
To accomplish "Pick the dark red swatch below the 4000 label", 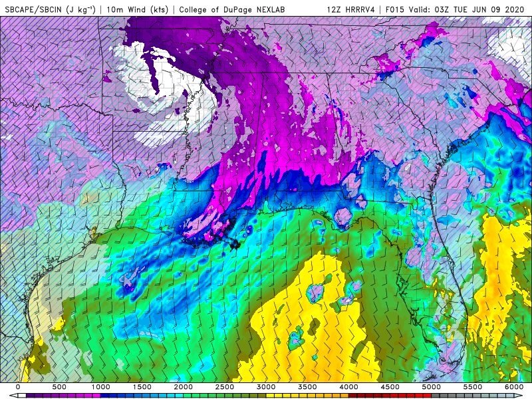I will point(353,396).
